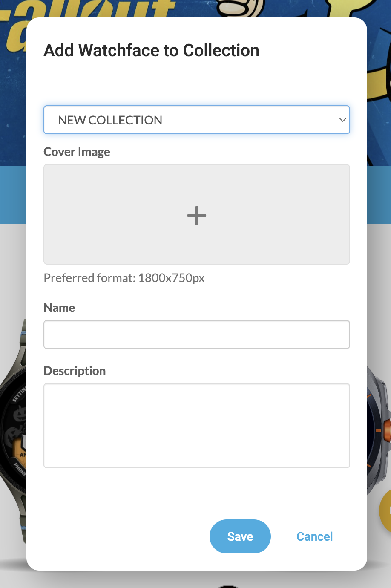Click the "Description" field label

point(75,371)
